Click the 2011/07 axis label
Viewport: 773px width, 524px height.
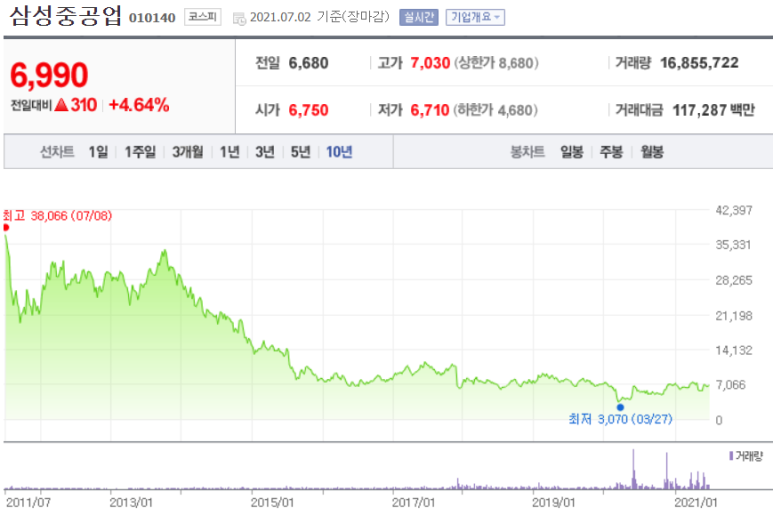(x=28, y=503)
